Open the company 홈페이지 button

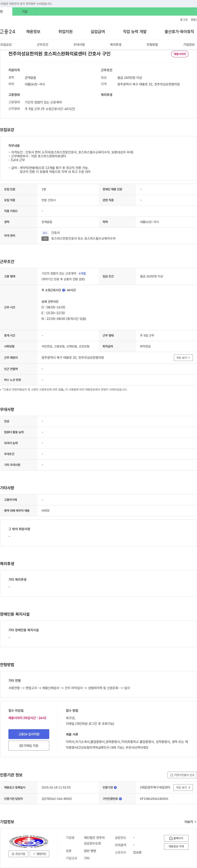point(176,838)
